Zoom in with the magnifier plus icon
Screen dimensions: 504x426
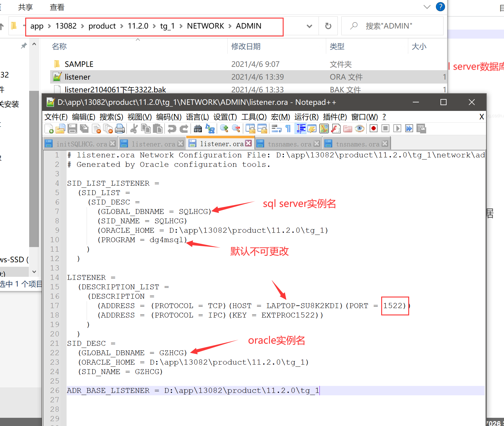(224, 129)
